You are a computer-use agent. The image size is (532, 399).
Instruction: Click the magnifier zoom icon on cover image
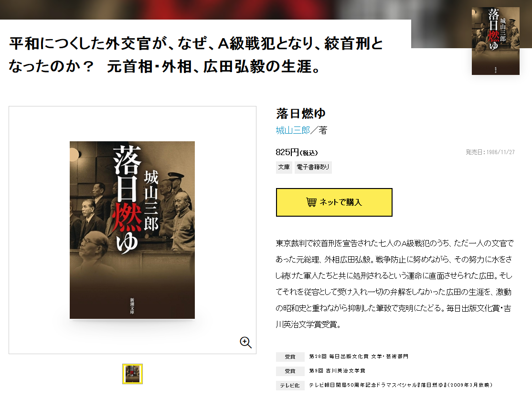coord(245,342)
